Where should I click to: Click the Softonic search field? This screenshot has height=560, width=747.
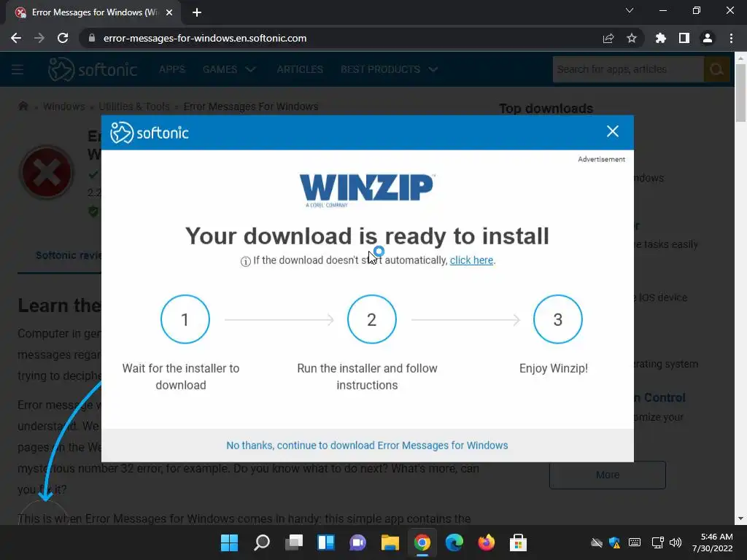628,69
